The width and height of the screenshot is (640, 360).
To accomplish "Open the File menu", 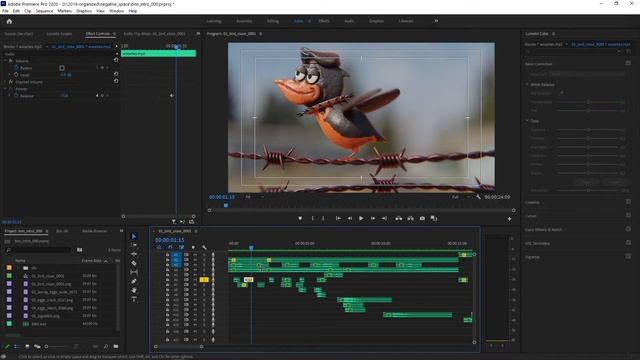I will pos(5,11).
